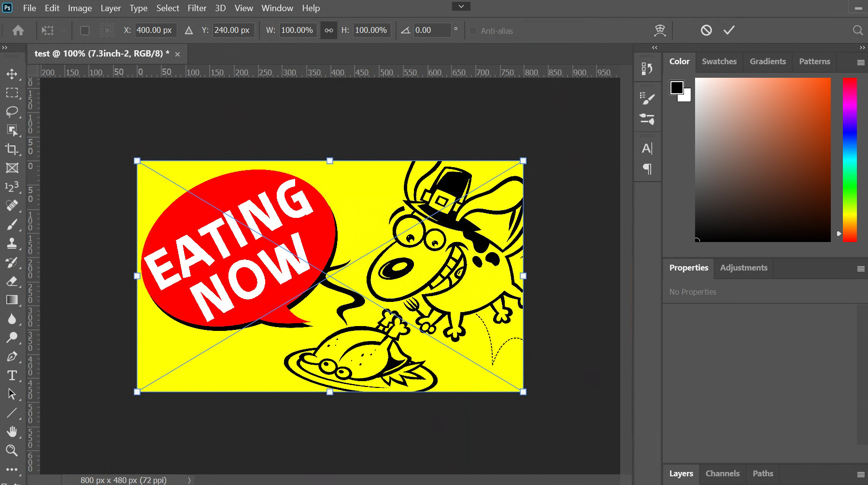This screenshot has width=868, height=485.
Task: Select the Horizontal Type tool
Action: click(x=12, y=375)
